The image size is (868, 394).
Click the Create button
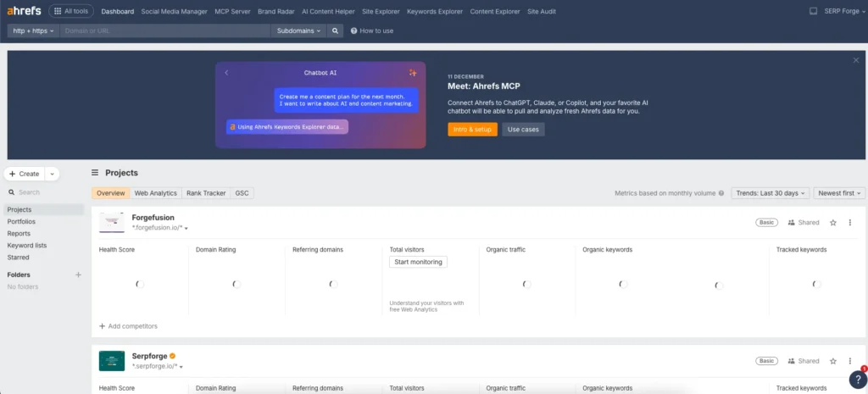[x=25, y=174]
